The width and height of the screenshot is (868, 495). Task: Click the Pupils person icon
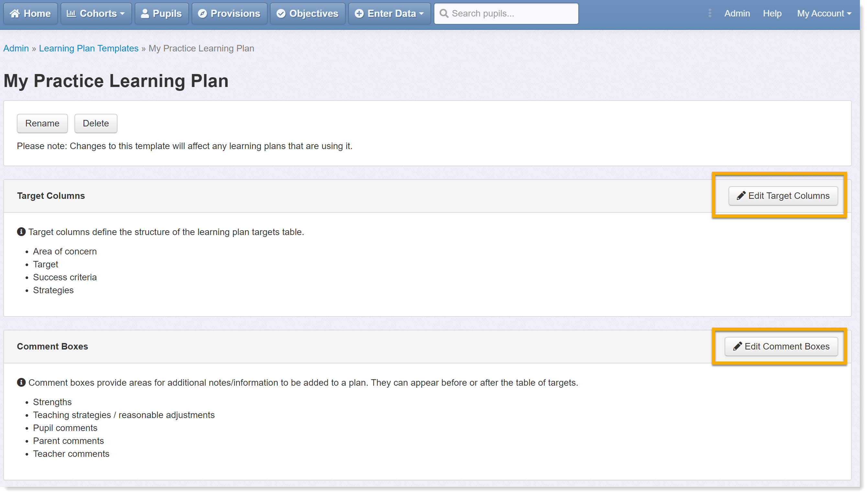[145, 14]
